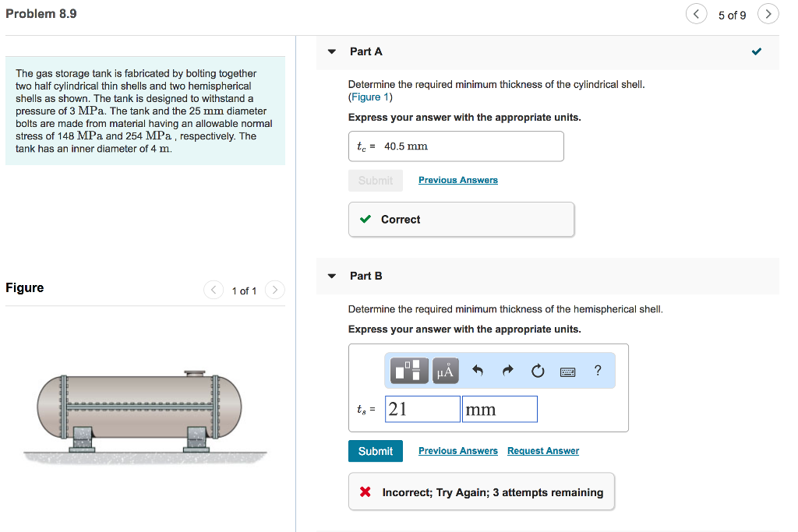This screenshot has width=798, height=532.
Task: Reset the answer with the circular arrow
Action: pyautogui.click(x=538, y=371)
